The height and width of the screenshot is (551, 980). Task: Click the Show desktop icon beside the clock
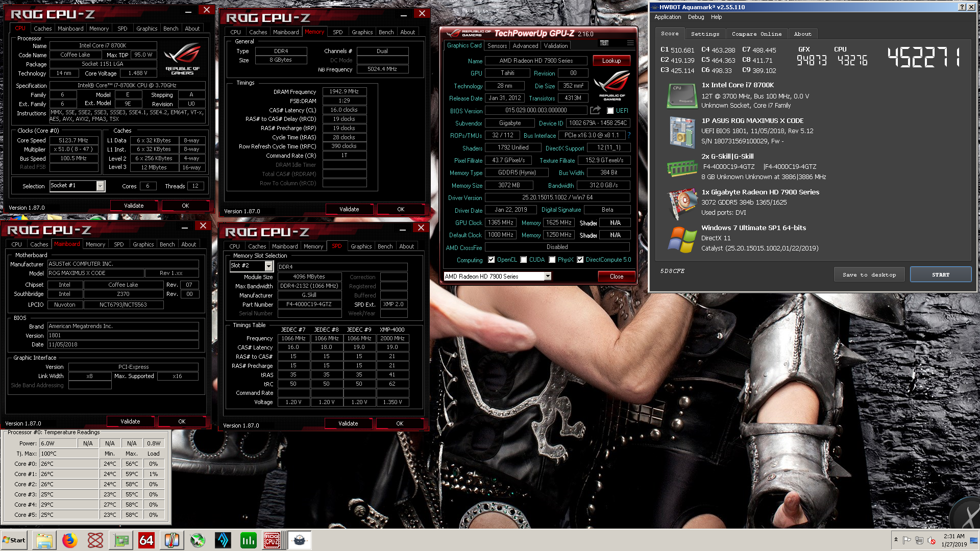974,540
